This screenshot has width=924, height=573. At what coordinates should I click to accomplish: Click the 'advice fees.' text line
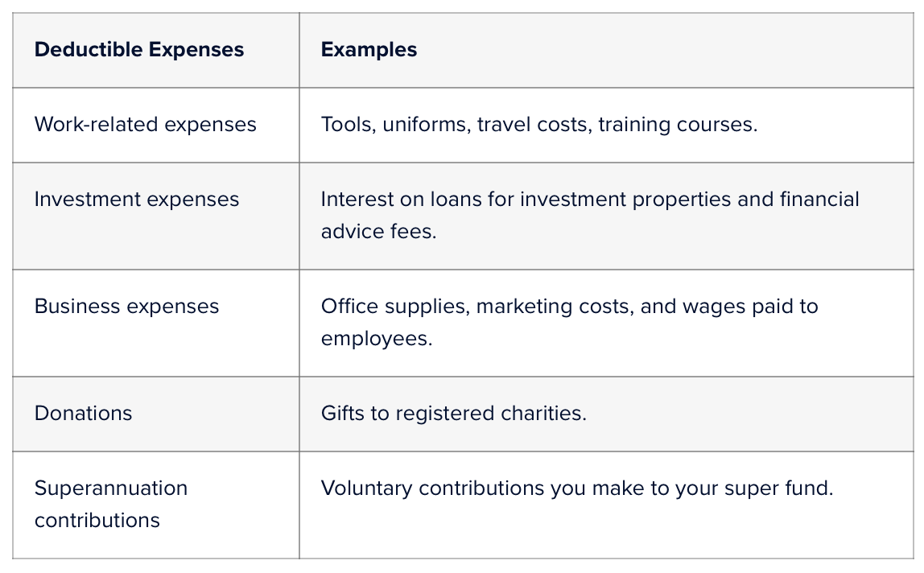coord(378,232)
